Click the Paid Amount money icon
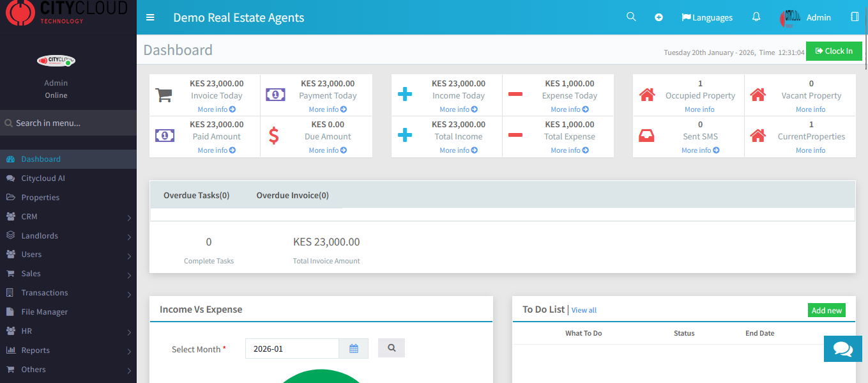 [165, 136]
